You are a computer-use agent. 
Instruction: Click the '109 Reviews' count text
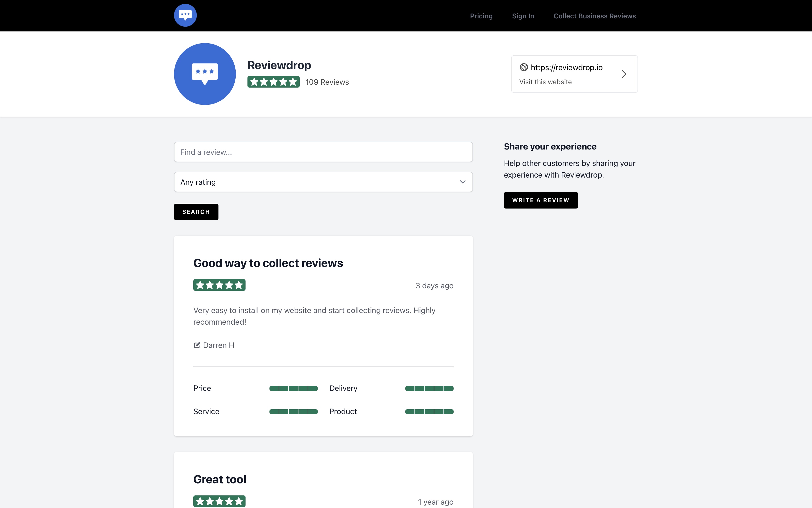click(327, 82)
